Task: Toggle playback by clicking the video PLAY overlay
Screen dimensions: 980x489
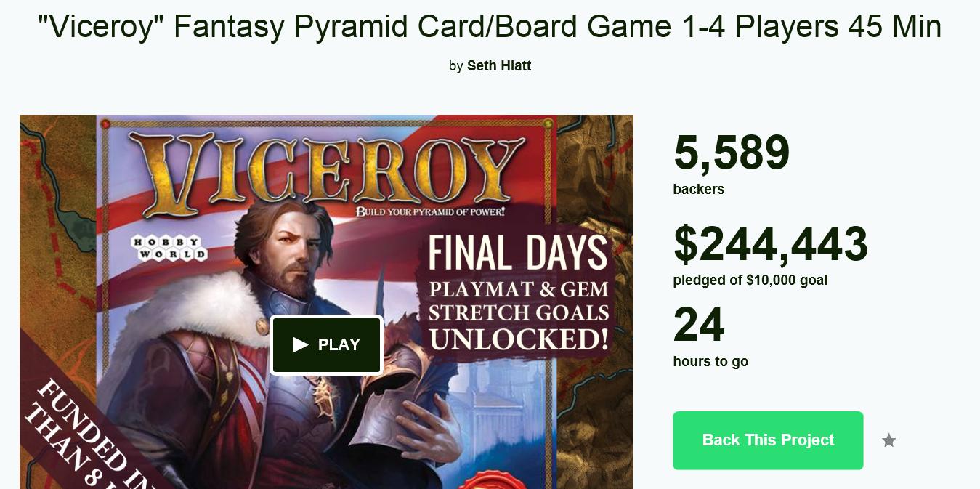Action: tap(326, 345)
